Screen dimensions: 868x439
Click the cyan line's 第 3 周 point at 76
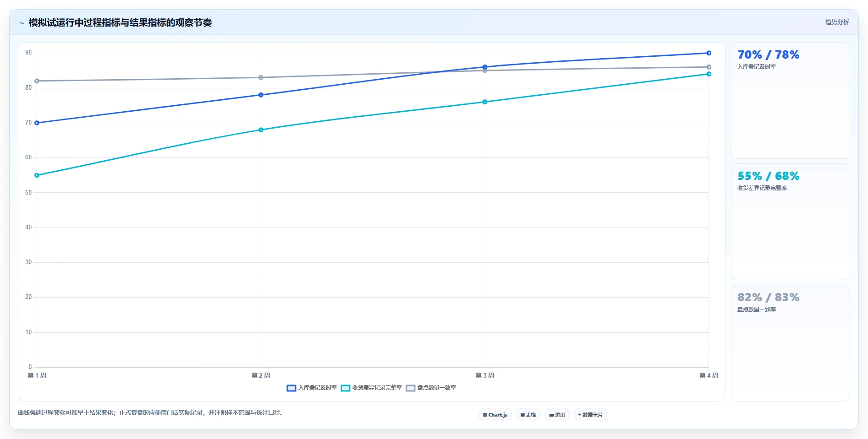click(x=485, y=102)
